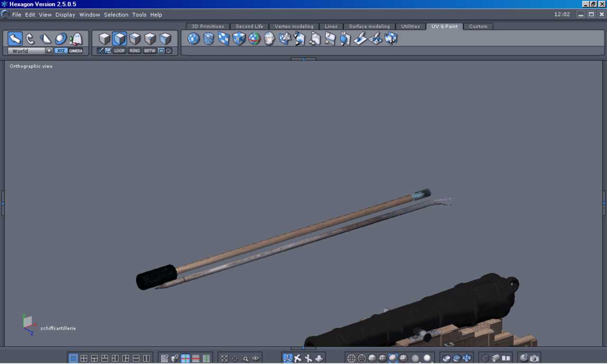Image resolution: width=607 pixels, height=364 pixels.
Task: Click the XYZ axis indicator gizmo
Action: coord(29,325)
